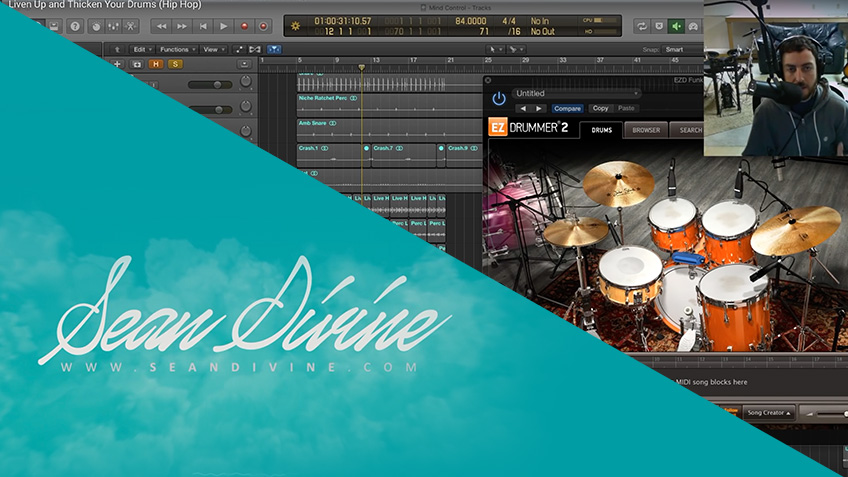Open the command-click tool menu

515,49
